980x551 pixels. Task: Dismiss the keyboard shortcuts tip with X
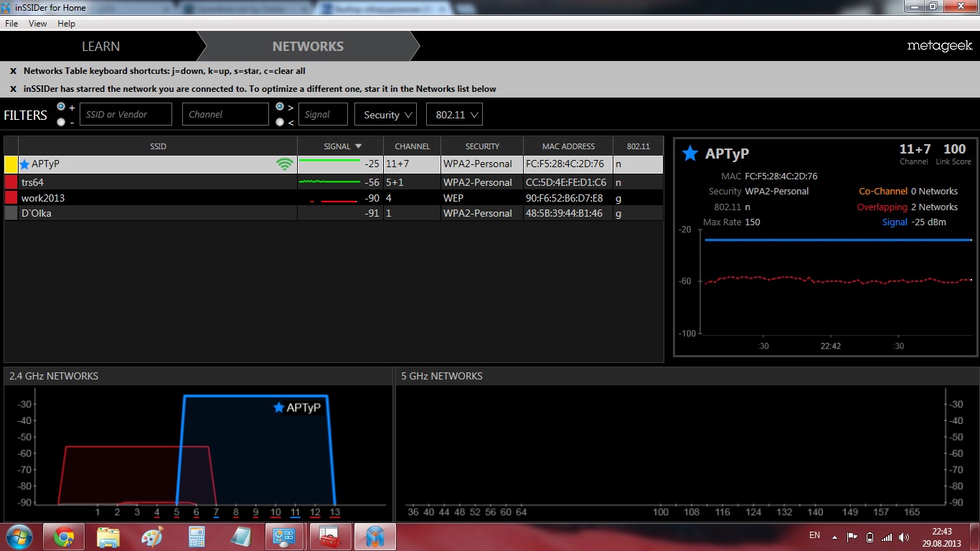coord(13,71)
